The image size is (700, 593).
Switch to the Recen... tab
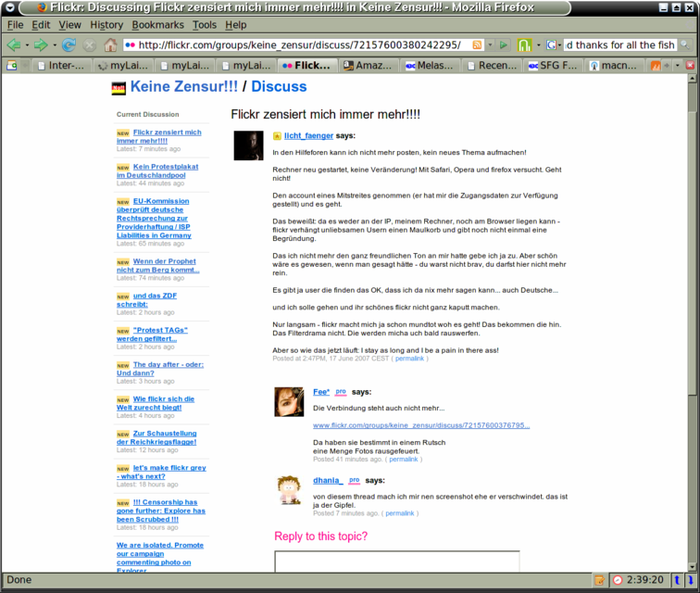[491, 66]
